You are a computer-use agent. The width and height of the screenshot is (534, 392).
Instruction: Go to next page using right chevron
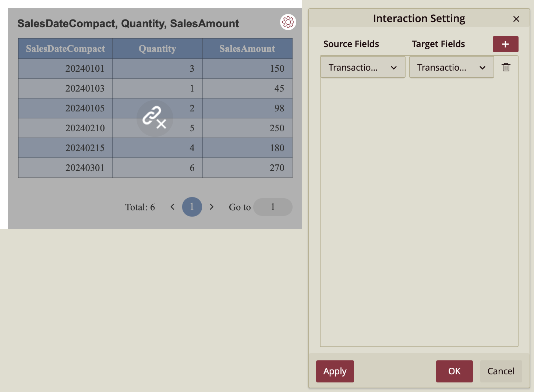(211, 207)
